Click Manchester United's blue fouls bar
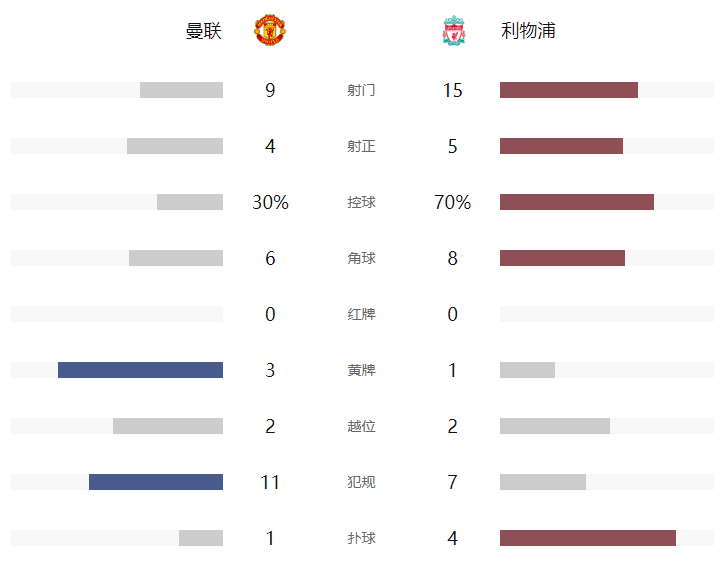The height and width of the screenshot is (576, 728). click(156, 482)
